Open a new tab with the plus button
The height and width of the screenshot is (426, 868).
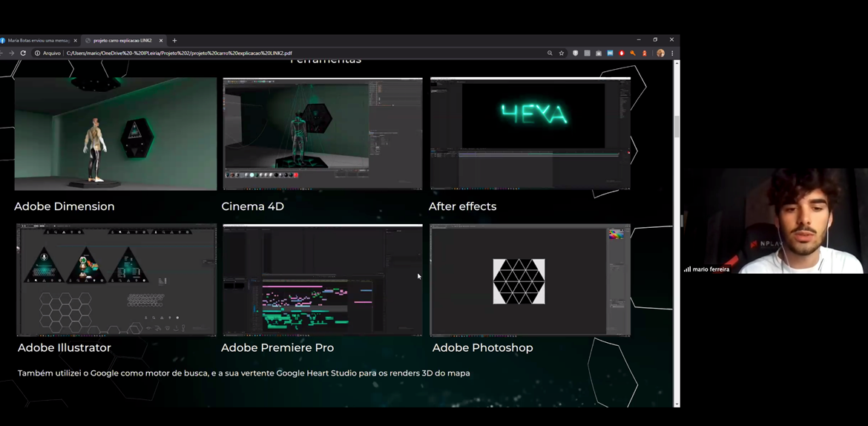pos(174,41)
